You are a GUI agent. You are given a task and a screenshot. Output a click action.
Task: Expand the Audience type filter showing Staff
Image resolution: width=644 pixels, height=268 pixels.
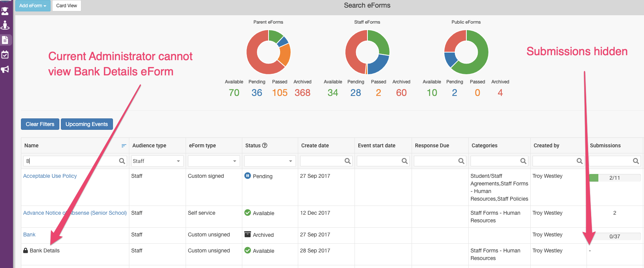pyautogui.click(x=157, y=161)
